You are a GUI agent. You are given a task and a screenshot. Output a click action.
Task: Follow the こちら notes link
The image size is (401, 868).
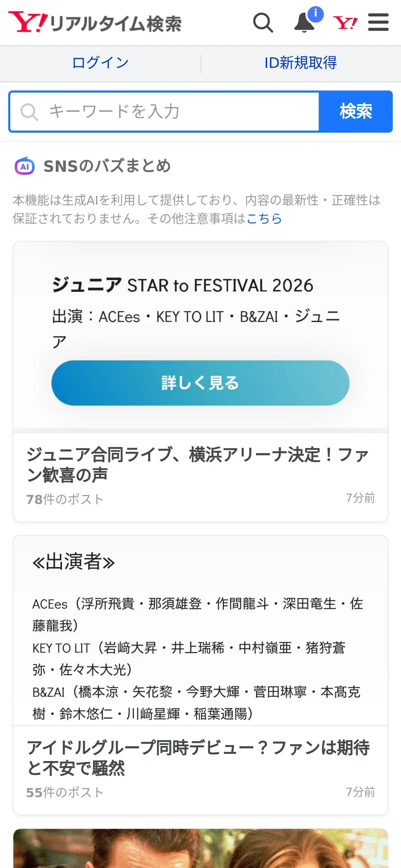[x=264, y=218]
